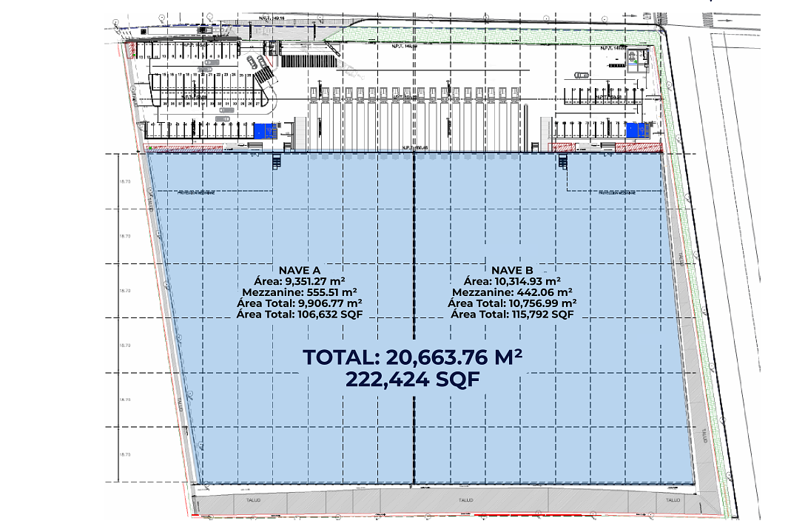Image resolution: width=805 pixels, height=532 pixels.
Task: Click Nave B Área Total 115,792 SQF line
Action: coord(512,314)
